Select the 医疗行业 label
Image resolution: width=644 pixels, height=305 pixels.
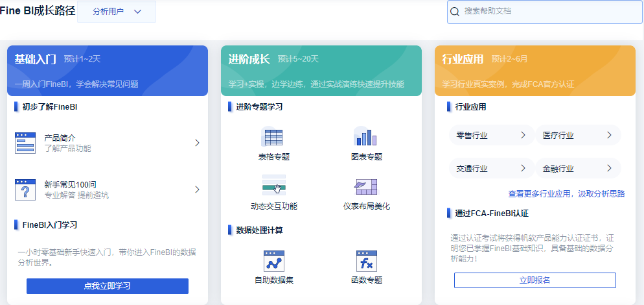click(558, 136)
